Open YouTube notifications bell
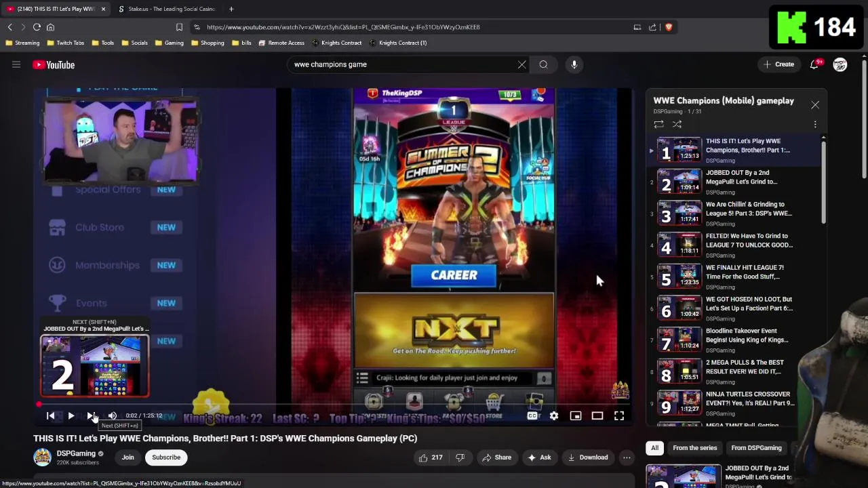This screenshot has width=868, height=488. click(814, 64)
